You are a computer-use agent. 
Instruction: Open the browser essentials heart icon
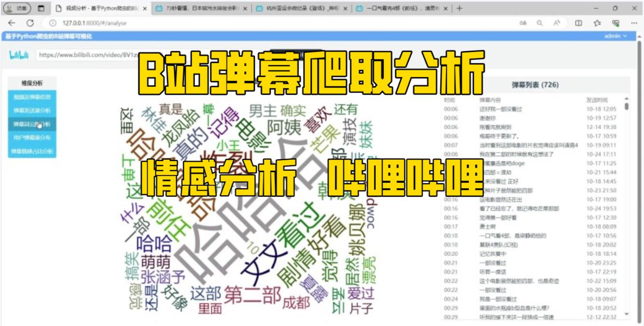tap(616, 23)
